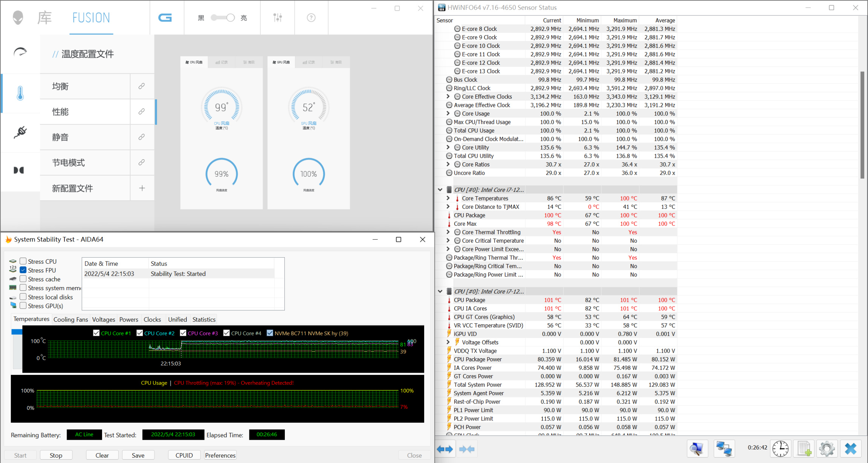Viewport: 868px width, 463px height.
Task: Switch to the Cooling Fans tab
Action: point(70,319)
